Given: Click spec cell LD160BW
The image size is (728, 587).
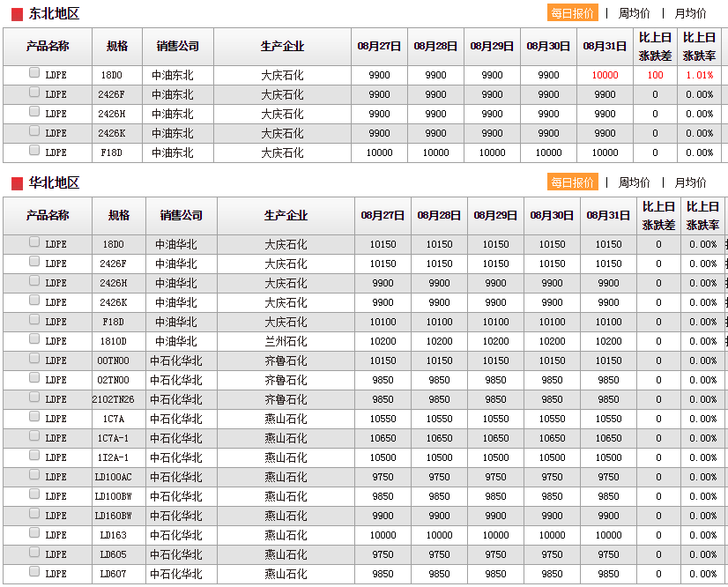Looking at the screenshot, I should (113, 516).
